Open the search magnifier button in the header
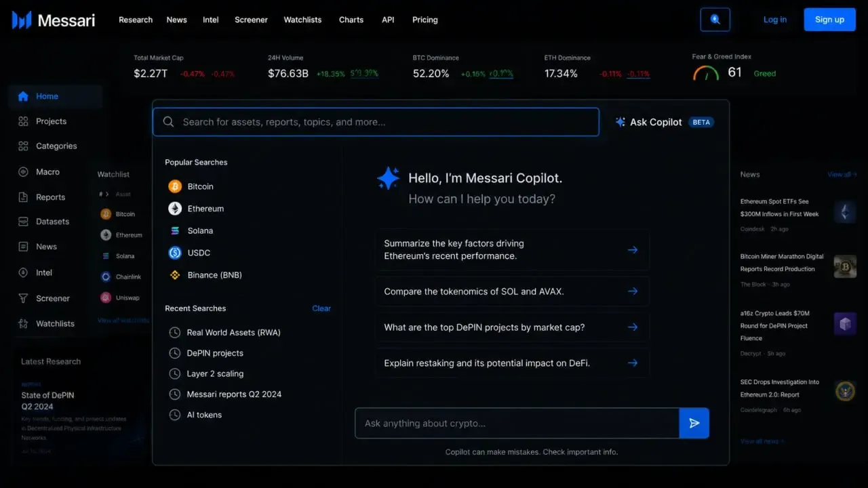The height and width of the screenshot is (488, 868). 715,20
